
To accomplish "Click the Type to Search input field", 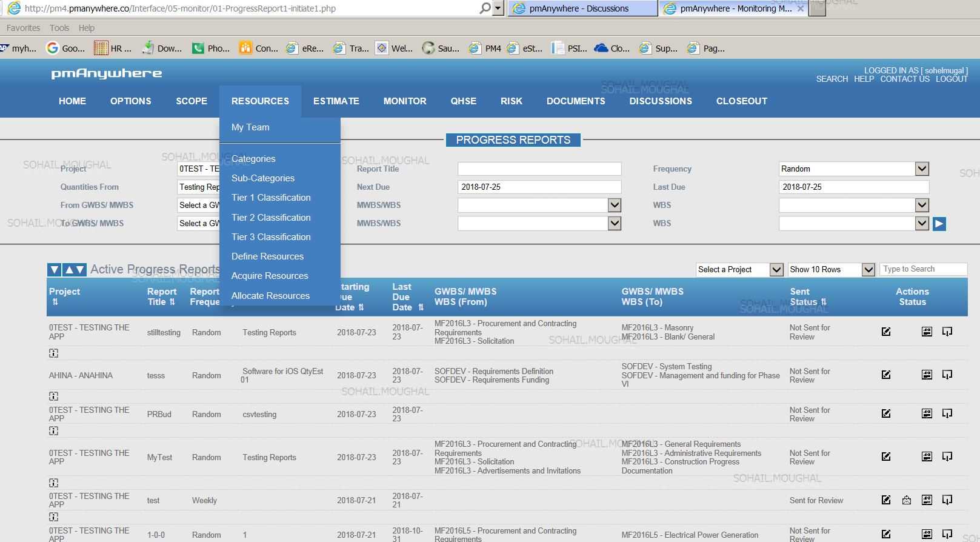I will coord(922,269).
